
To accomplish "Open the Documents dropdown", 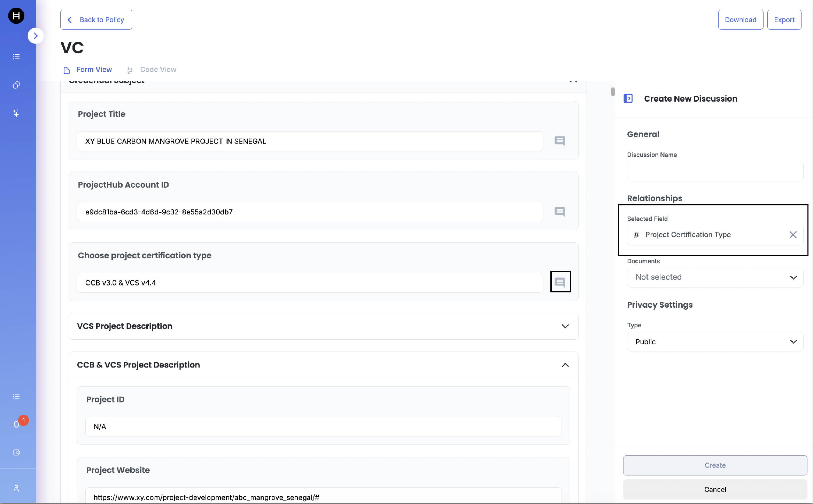I will (715, 277).
